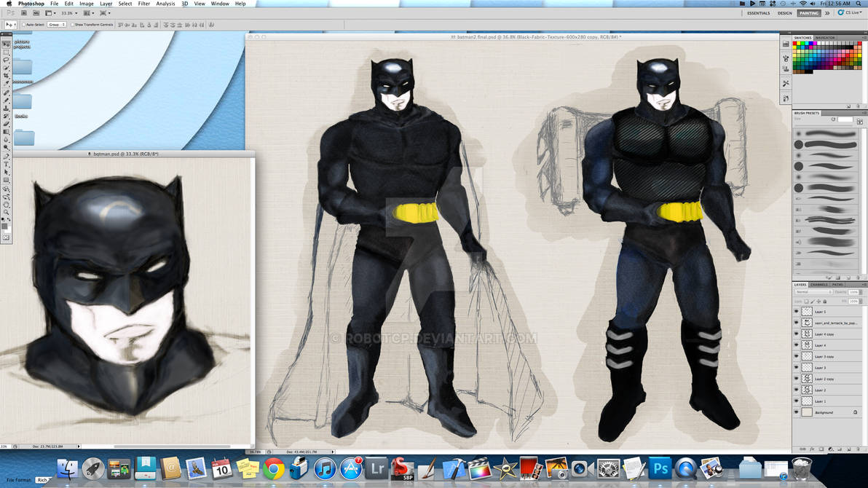Switch to the Paths tab
868x488 pixels.
tap(837, 285)
